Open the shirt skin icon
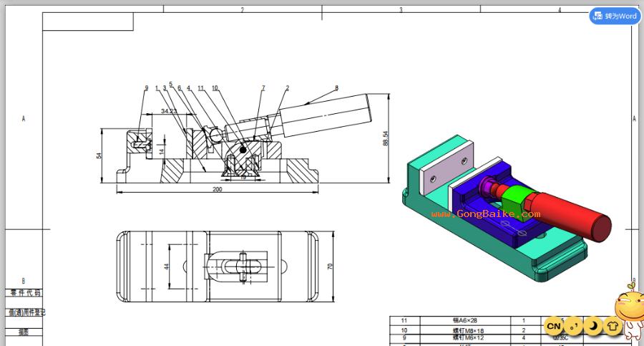This screenshot has height=346, width=644. tap(613, 326)
